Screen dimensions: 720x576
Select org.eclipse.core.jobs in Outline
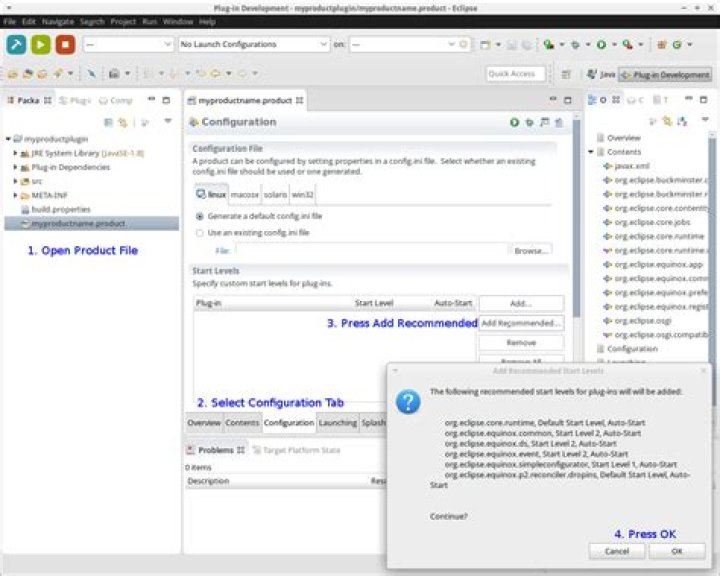647,222
